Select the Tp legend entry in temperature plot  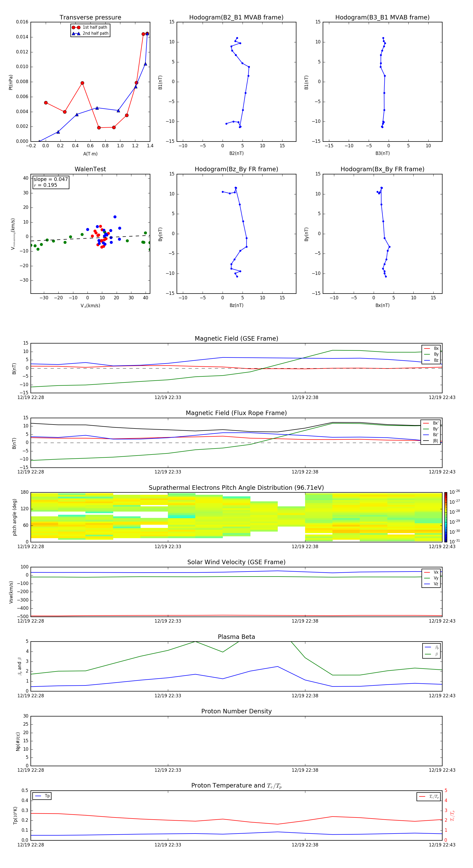click(42, 796)
